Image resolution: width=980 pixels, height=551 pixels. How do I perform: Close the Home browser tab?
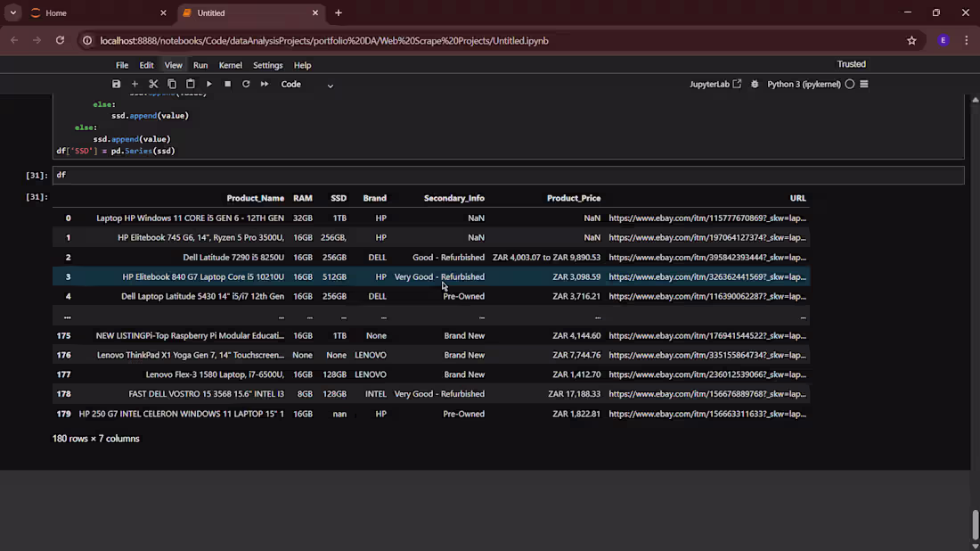(x=163, y=13)
